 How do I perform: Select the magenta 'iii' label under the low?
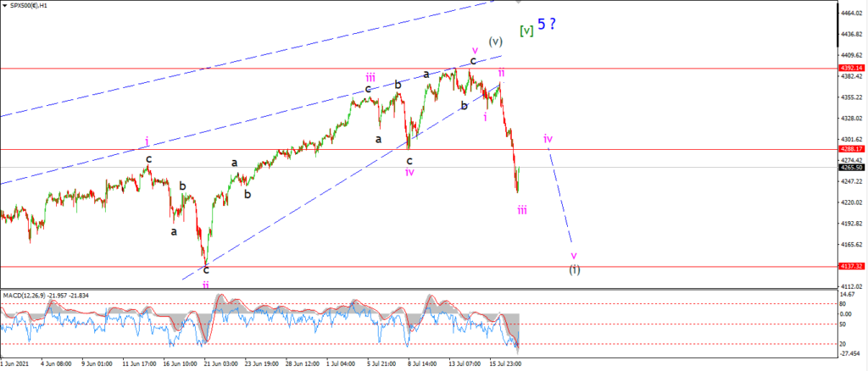coord(522,210)
